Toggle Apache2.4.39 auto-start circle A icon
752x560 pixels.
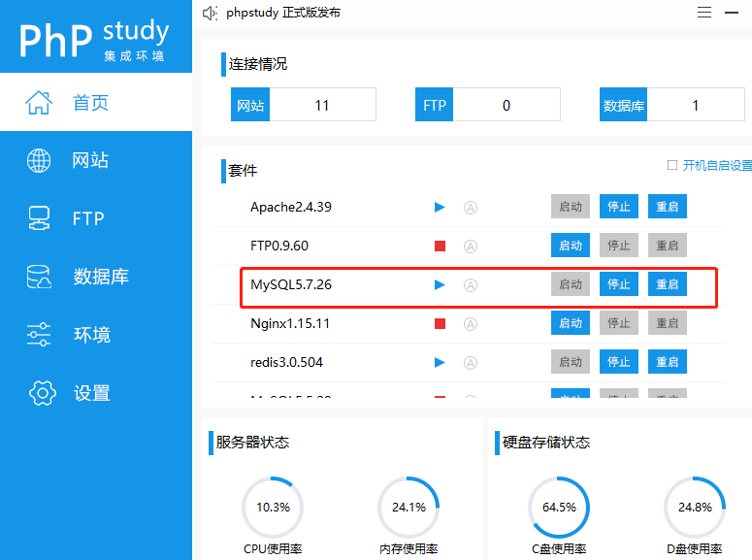tap(471, 208)
